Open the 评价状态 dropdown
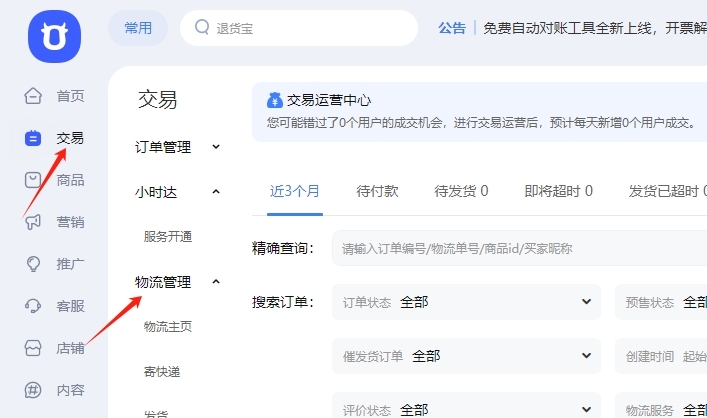This screenshot has width=707, height=418. (x=466, y=409)
